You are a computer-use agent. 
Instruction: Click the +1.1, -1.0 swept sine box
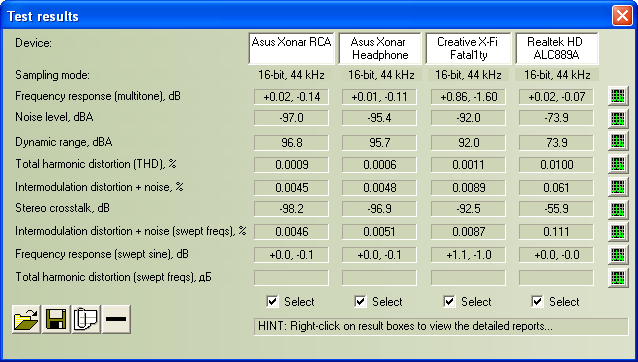(x=468, y=255)
